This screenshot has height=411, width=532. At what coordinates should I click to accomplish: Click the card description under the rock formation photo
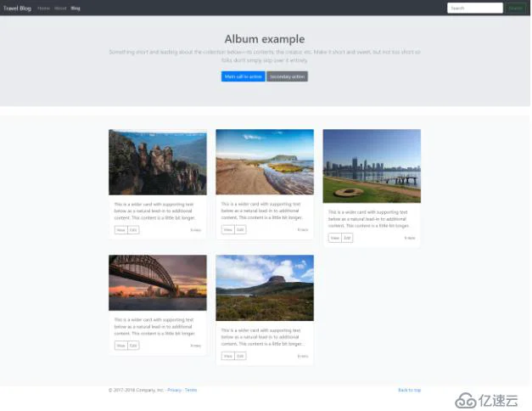[154, 211]
